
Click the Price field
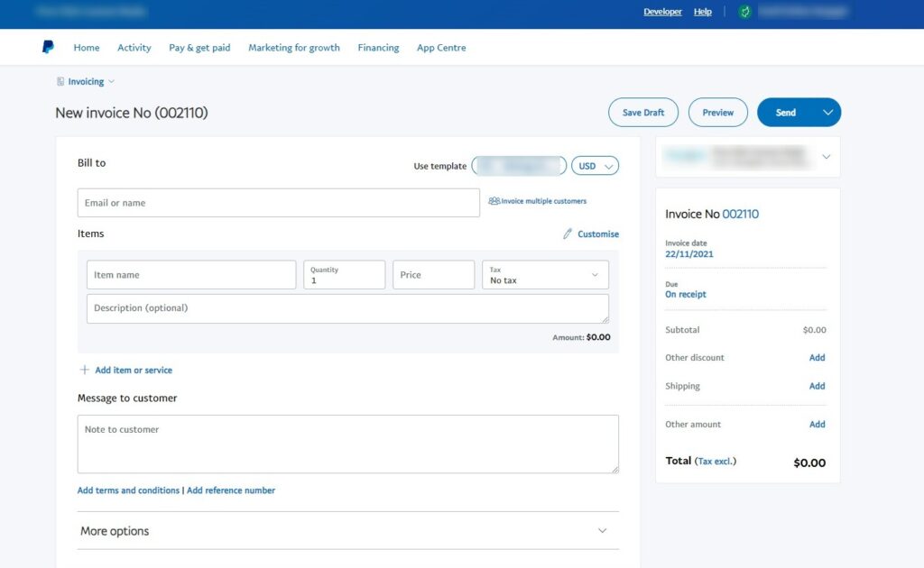pyautogui.click(x=434, y=275)
